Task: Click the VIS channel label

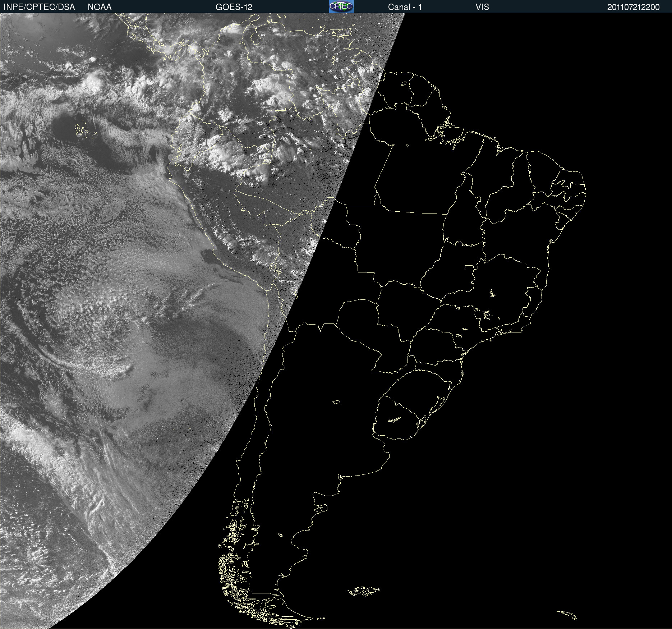Action: 482,7
